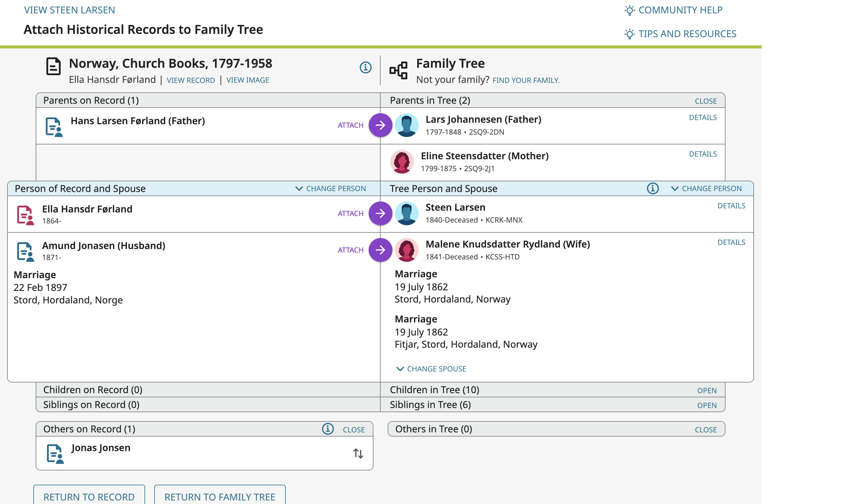View details for Eline Steensdatter
Screen dimensions: 845x504
tap(702, 154)
